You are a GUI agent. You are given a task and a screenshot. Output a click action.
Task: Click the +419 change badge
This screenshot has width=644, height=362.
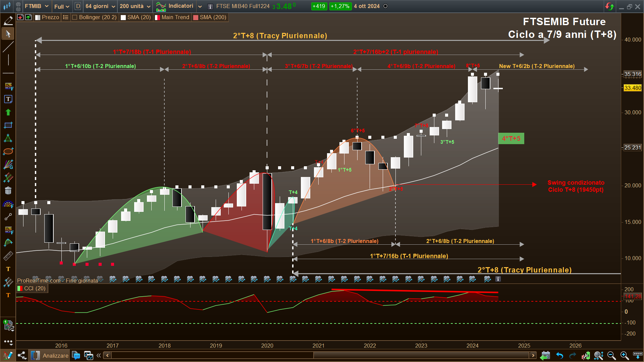pos(319,6)
